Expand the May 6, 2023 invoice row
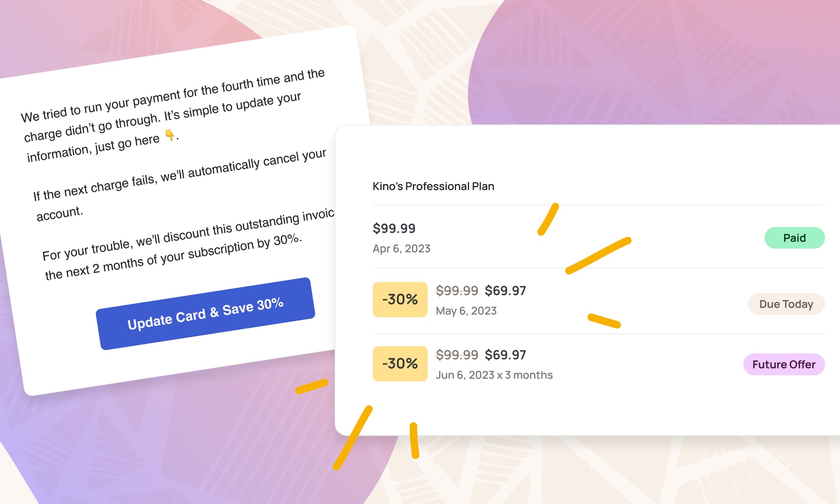840x504 pixels. pos(466,311)
